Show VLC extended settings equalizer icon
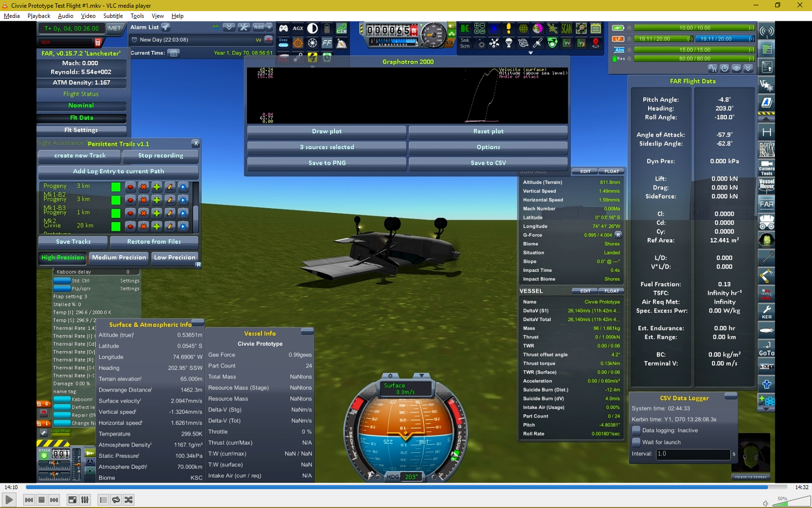The width and height of the screenshot is (812, 508). (x=85, y=500)
